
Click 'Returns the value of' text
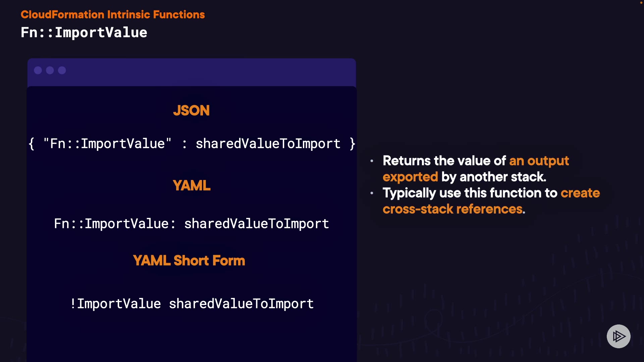click(x=444, y=161)
